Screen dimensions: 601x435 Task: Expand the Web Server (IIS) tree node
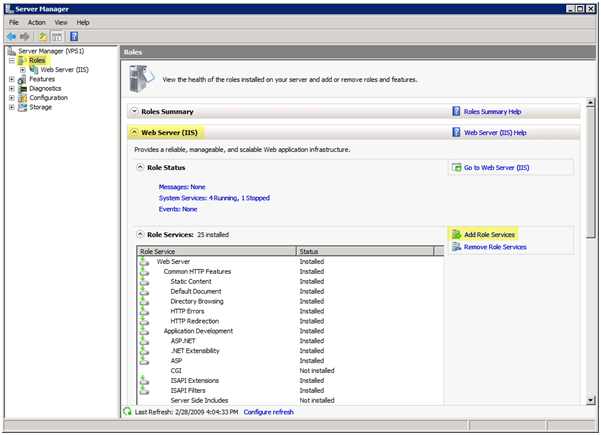(23, 70)
